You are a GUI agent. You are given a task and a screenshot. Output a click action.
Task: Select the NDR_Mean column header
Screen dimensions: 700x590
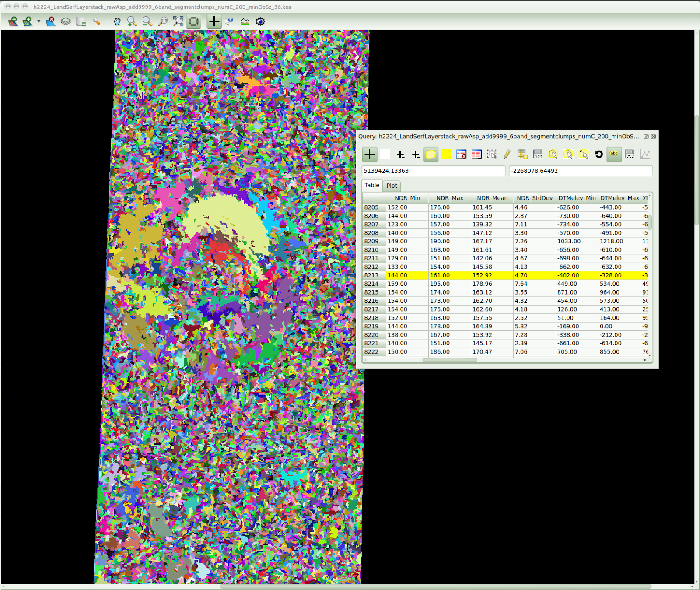pyautogui.click(x=492, y=198)
